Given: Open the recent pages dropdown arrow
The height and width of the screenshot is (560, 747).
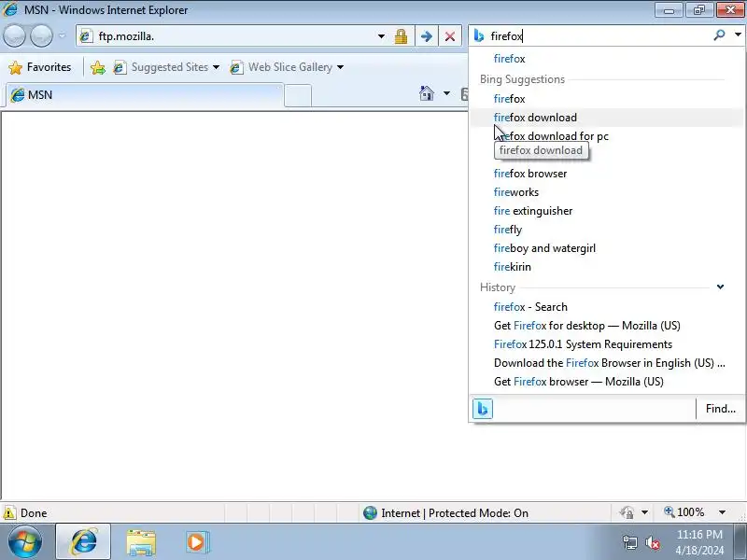Looking at the screenshot, I should (x=62, y=36).
